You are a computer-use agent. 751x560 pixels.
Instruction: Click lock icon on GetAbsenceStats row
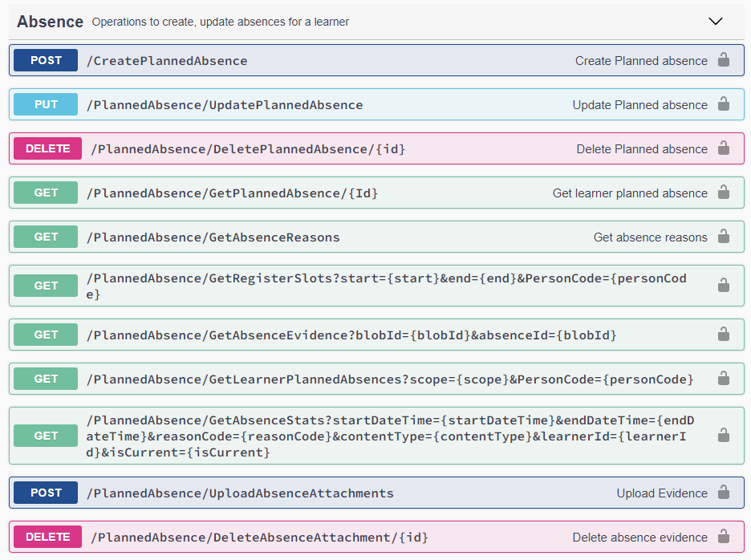724,435
